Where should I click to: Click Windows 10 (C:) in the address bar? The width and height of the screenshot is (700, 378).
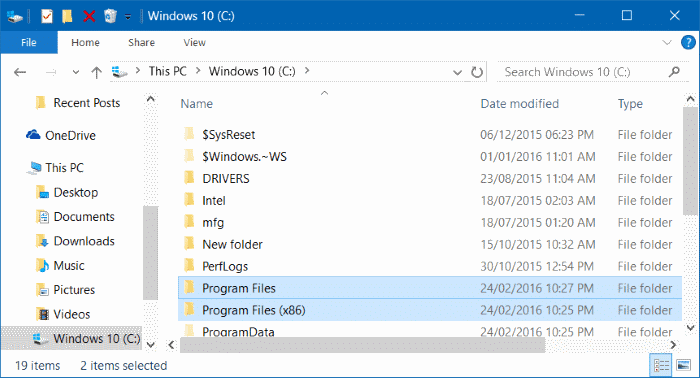252,71
